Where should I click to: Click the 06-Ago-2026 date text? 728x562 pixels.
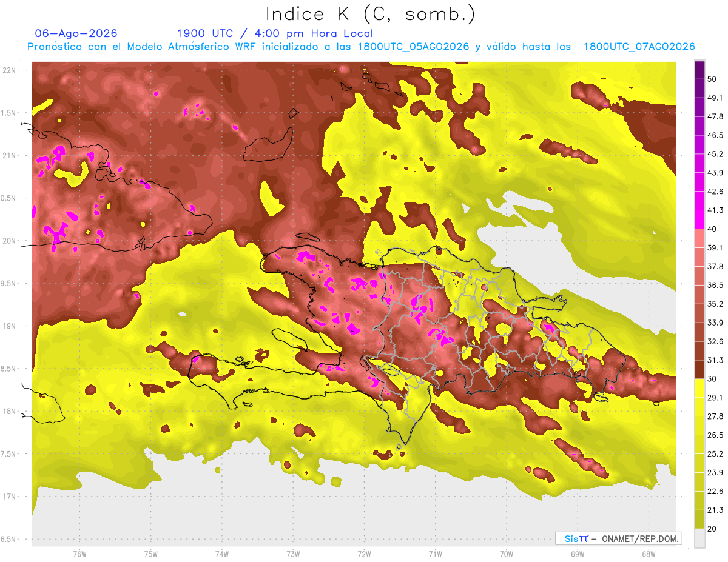click(76, 33)
